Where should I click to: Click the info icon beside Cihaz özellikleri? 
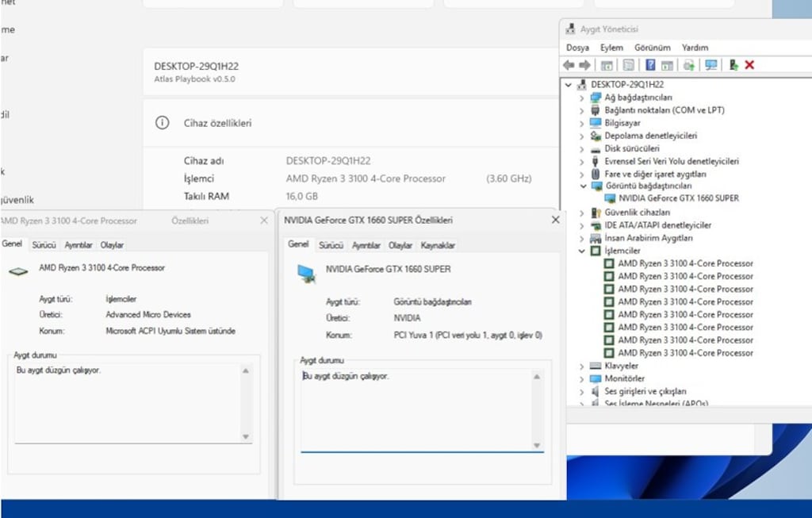click(162, 123)
